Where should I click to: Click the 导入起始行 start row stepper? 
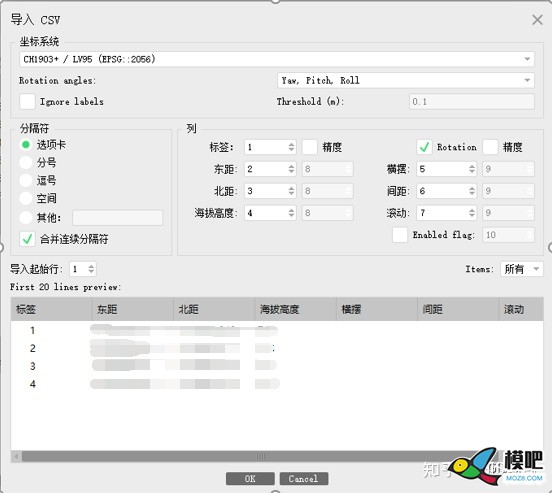tap(83, 269)
